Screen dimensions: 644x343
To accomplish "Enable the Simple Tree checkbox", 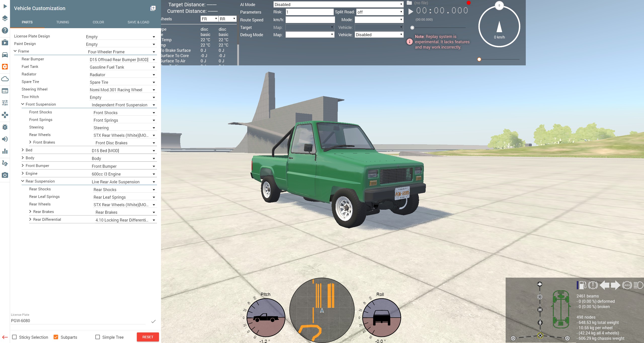I will [x=98, y=337].
